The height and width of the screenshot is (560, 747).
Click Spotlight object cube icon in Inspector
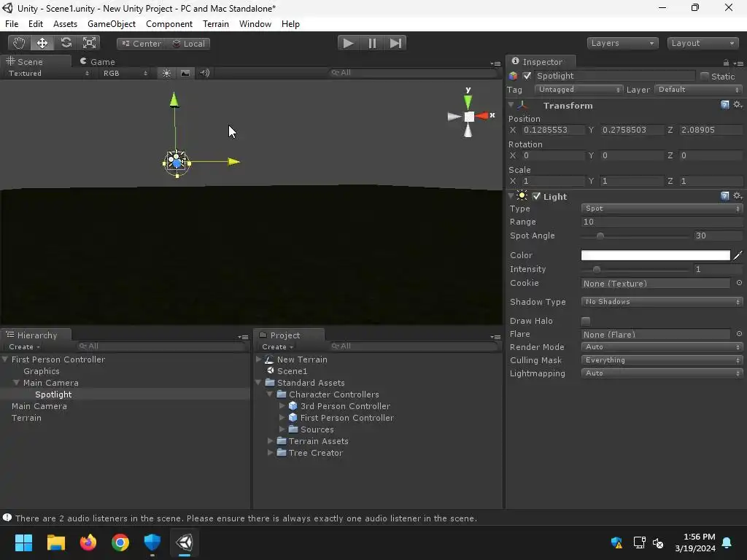[x=513, y=76]
